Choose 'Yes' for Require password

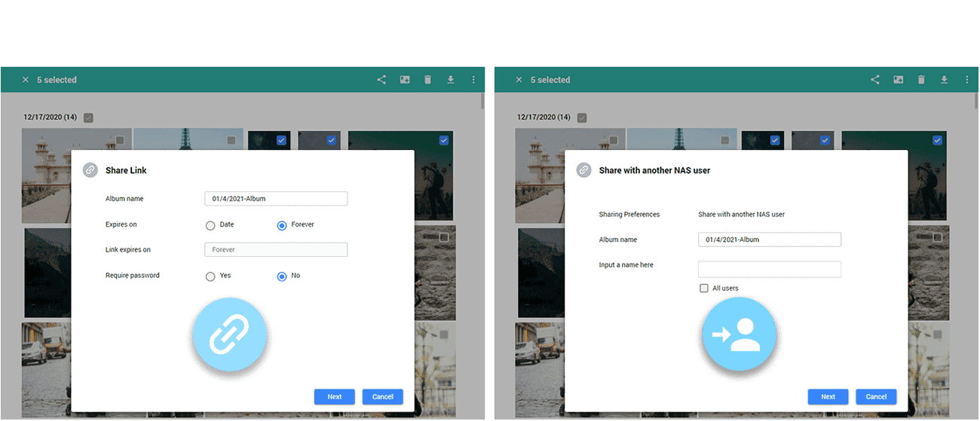(x=210, y=276)
